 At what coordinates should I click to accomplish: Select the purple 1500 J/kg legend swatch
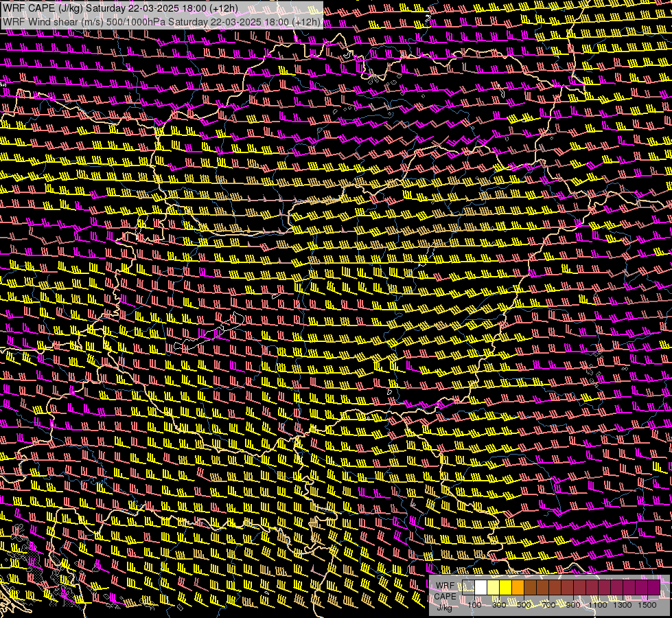tap(653, 587)
